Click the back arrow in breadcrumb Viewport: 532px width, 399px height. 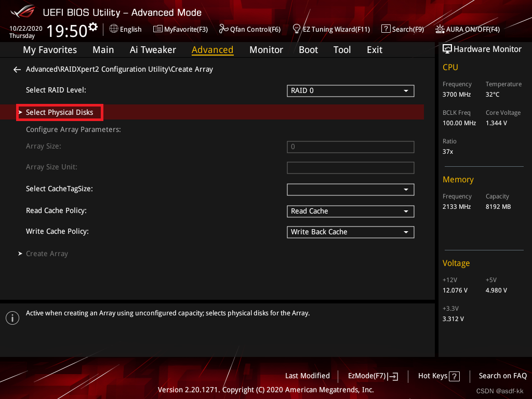pos(17,70)
